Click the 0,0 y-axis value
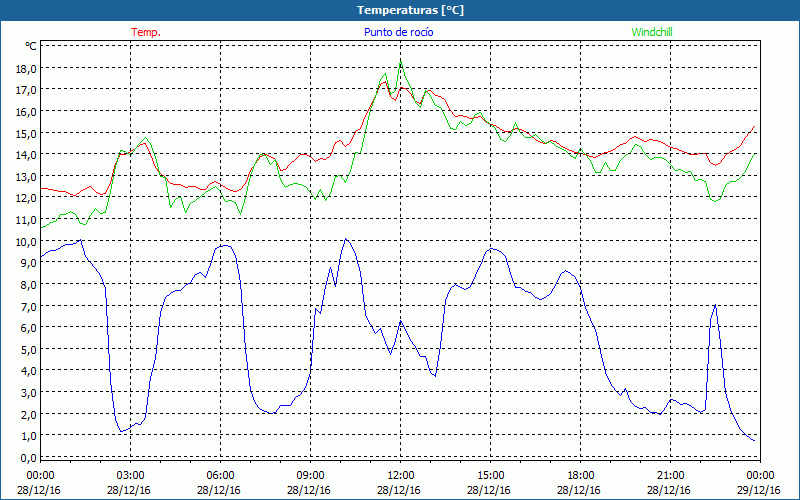 30,458
